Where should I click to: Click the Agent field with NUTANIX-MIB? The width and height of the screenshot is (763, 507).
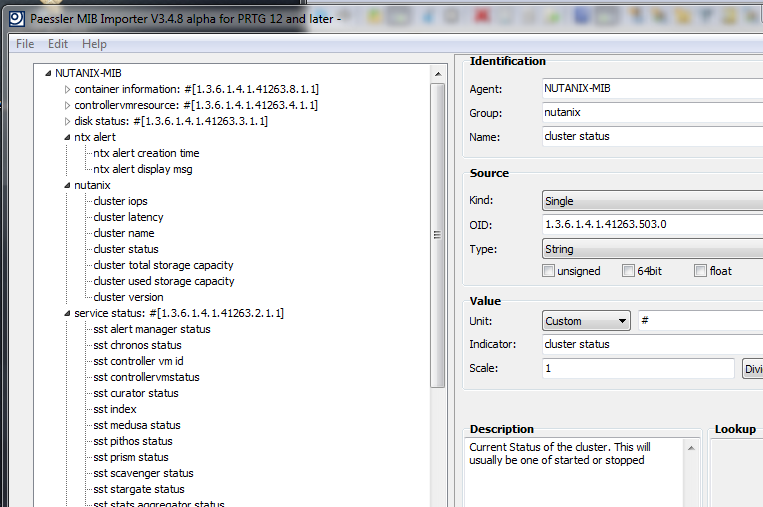pos(653,89)
